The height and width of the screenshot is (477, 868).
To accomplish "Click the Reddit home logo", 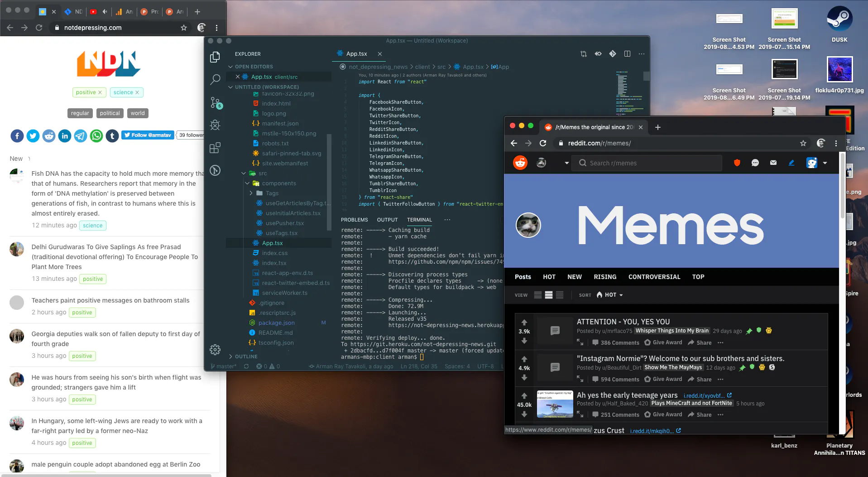I will [520, 163].
